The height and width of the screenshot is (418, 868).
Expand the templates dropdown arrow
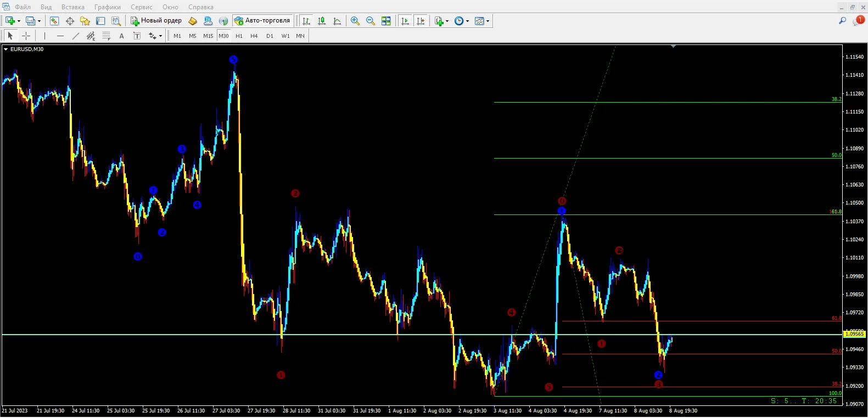pos(488,21)
